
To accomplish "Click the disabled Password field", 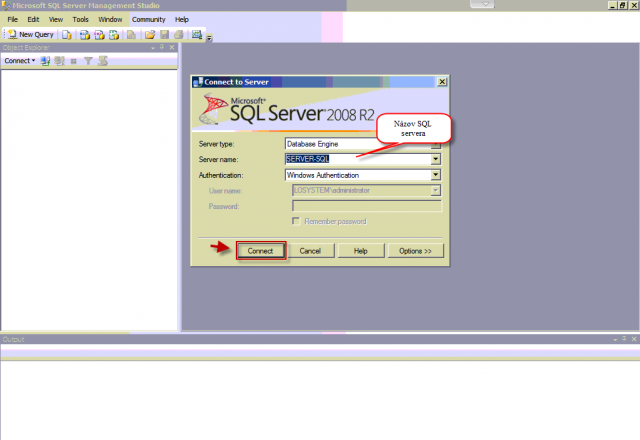I will point(367,206).
